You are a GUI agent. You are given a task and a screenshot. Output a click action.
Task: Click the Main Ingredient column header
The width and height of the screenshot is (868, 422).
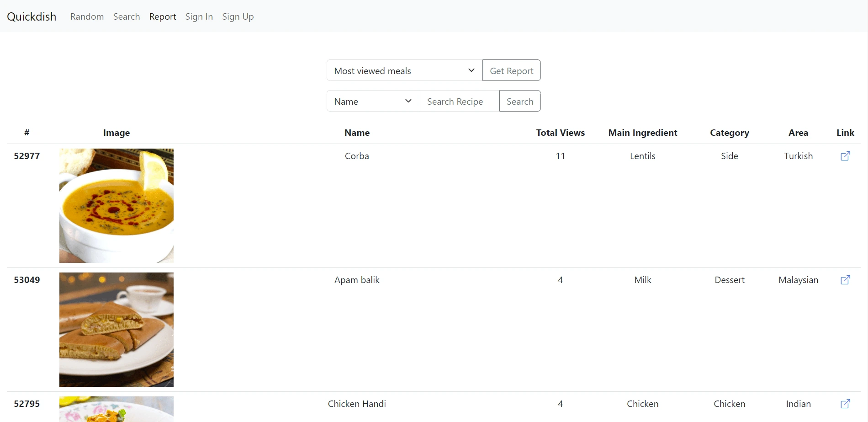pos(643,133)
